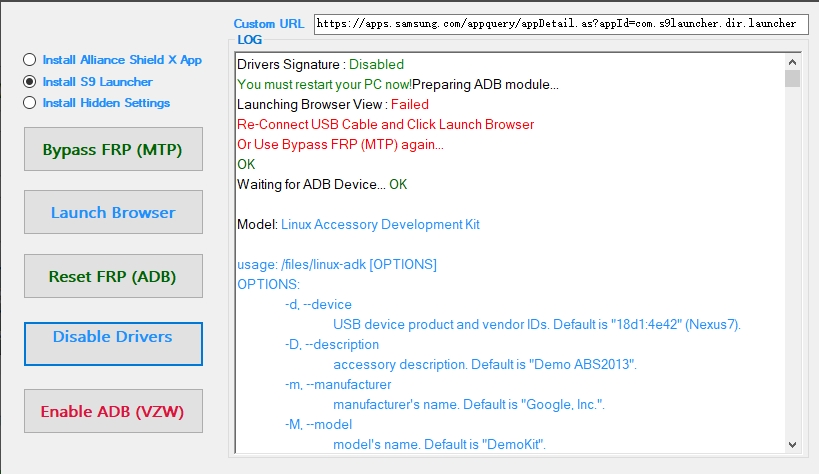Click the Disable Drivers button
This screenshot has height=474, width=819.
113,343
